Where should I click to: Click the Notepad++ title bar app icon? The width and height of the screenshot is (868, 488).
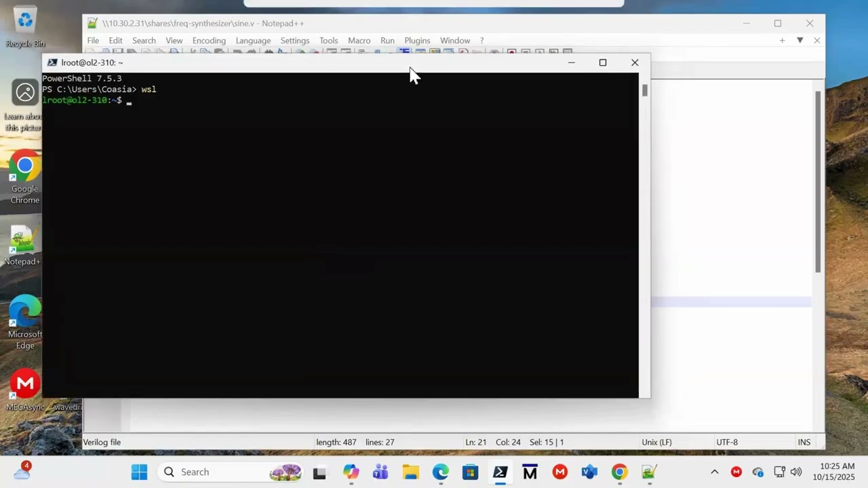tap(92, 23)
